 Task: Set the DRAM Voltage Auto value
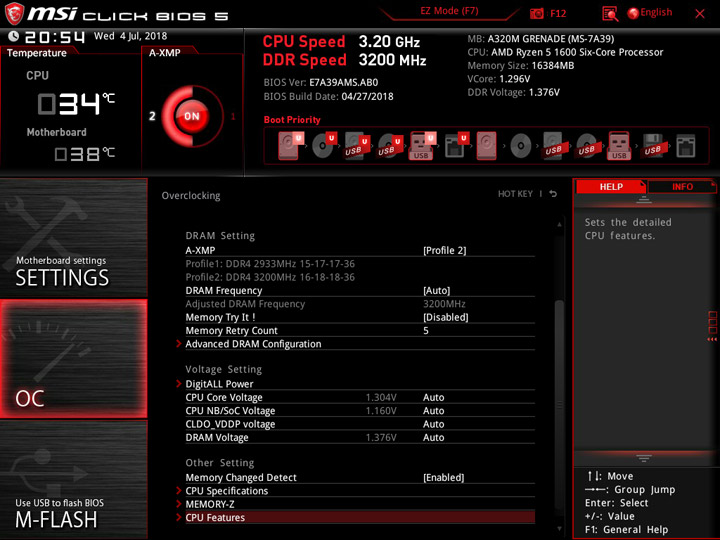[x=433, y=437]
